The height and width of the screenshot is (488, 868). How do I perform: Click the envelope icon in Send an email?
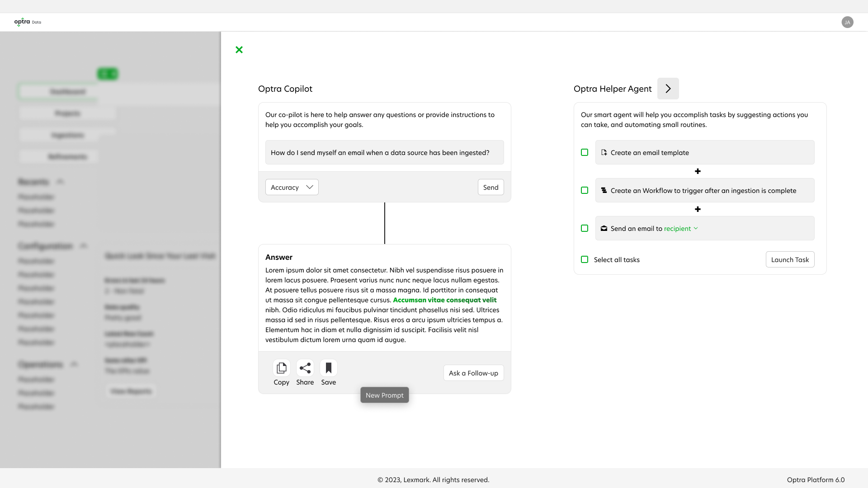(x=604, y=229)
